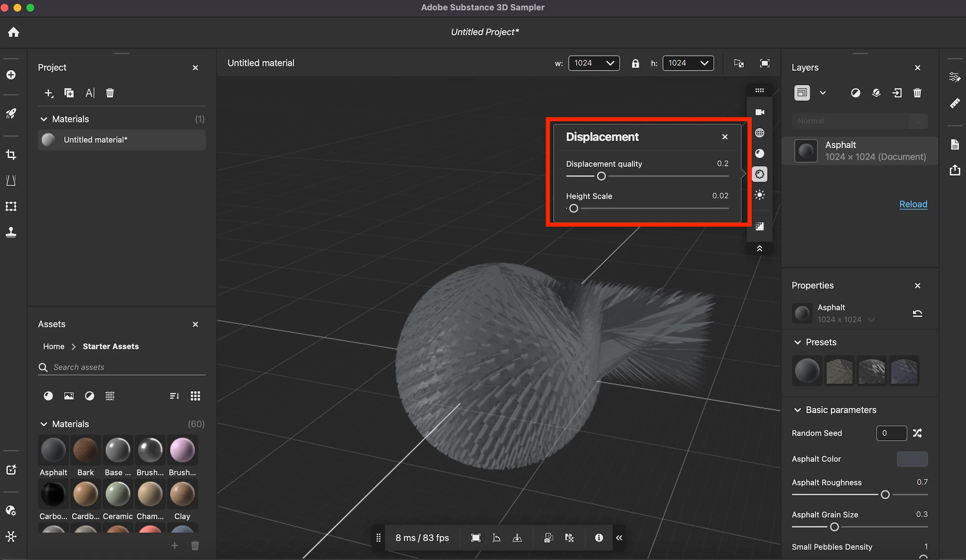
Task: Delete the selected layer with trash icon
Action: point(917,93)
